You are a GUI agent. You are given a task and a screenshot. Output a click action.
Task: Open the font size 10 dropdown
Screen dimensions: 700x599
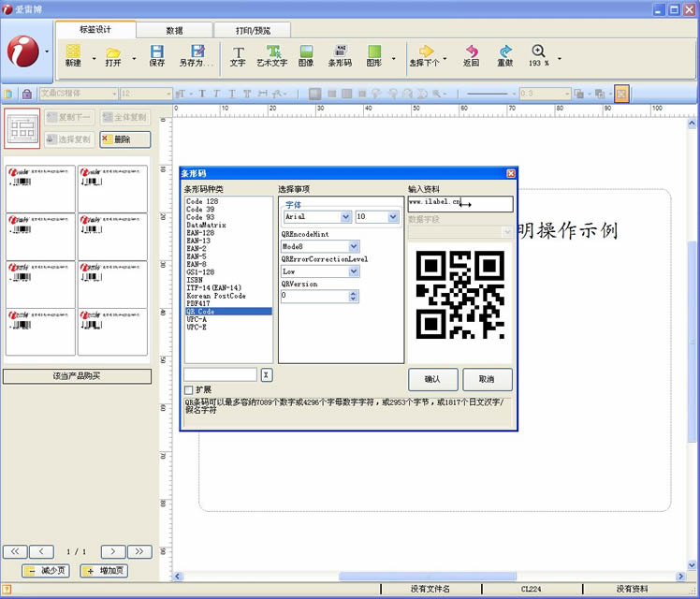tap(393, 217)
